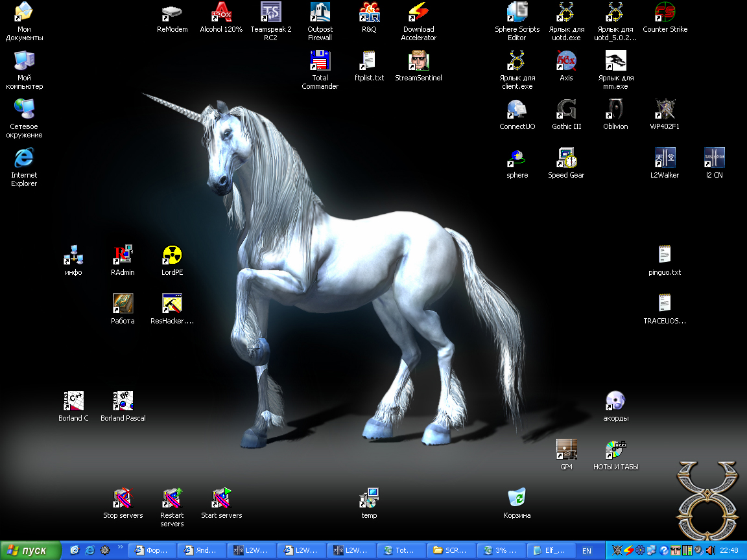The width and height of the screenshot is (747, 560).
Task: Click the EN language indicator
Action: 587,550
